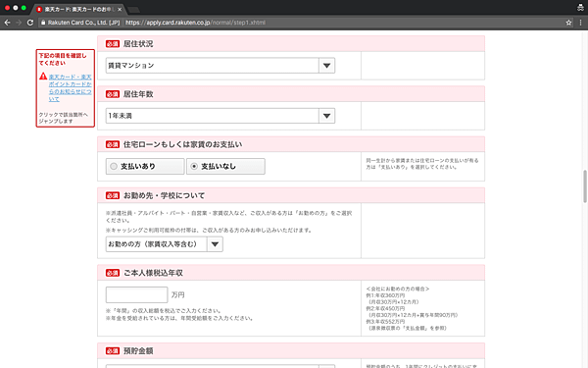Click 下記の項目を確認してください error title
The image size is (588, 368).
click(63, 59)
